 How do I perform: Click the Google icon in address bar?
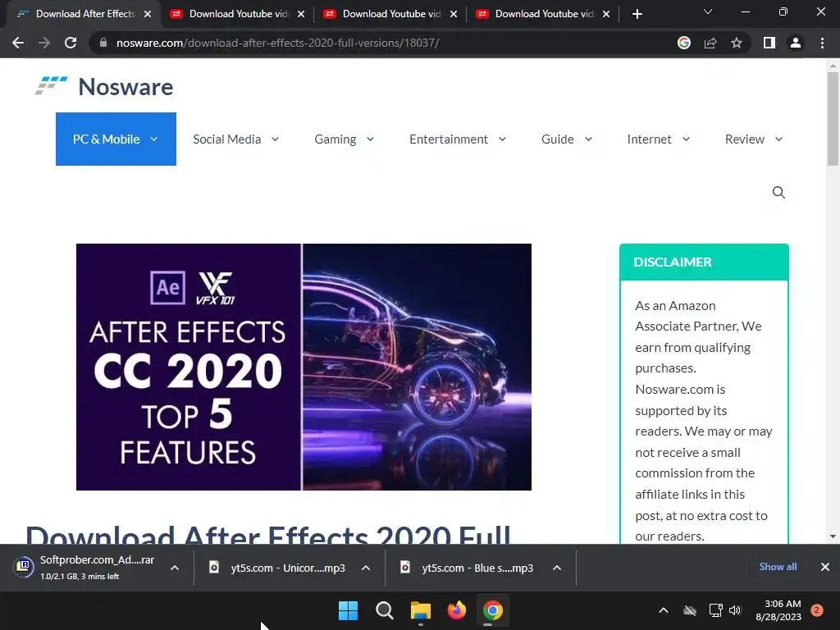(684, 43)
